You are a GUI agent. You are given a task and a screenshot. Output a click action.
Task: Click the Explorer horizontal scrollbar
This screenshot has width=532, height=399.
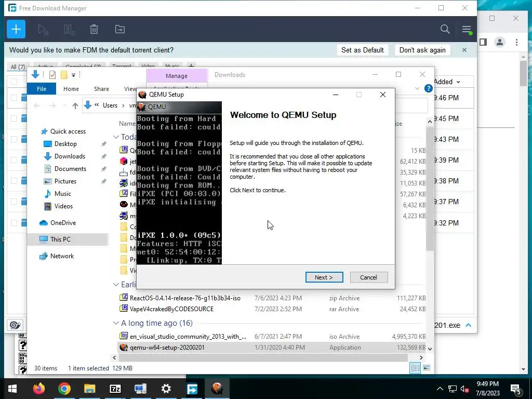[263, 357]
